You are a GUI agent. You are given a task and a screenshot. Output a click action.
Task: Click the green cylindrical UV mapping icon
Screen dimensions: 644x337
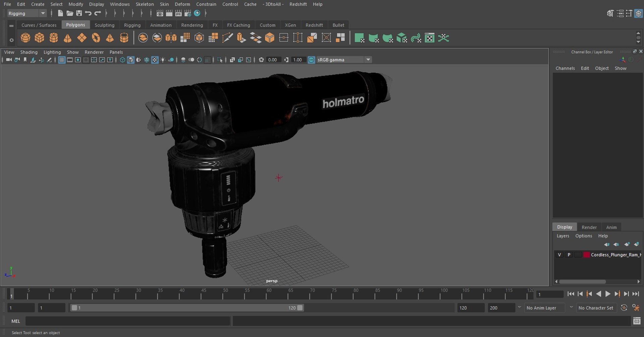point(374,38)
